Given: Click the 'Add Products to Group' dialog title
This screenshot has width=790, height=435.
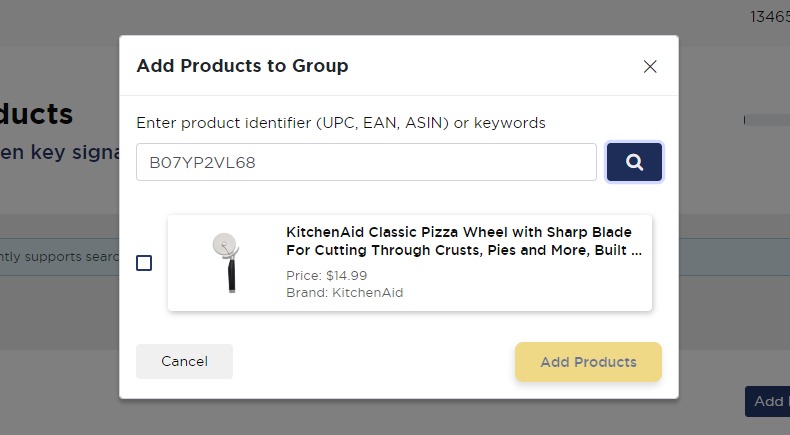Looking at the screenshot, I should pyautogui.click(x=242, y=67).
